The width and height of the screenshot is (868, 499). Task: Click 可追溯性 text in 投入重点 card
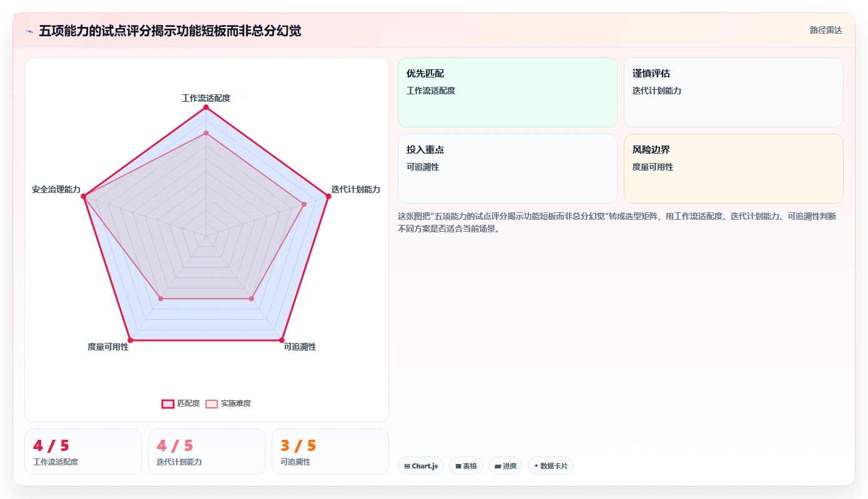(423, 167)
